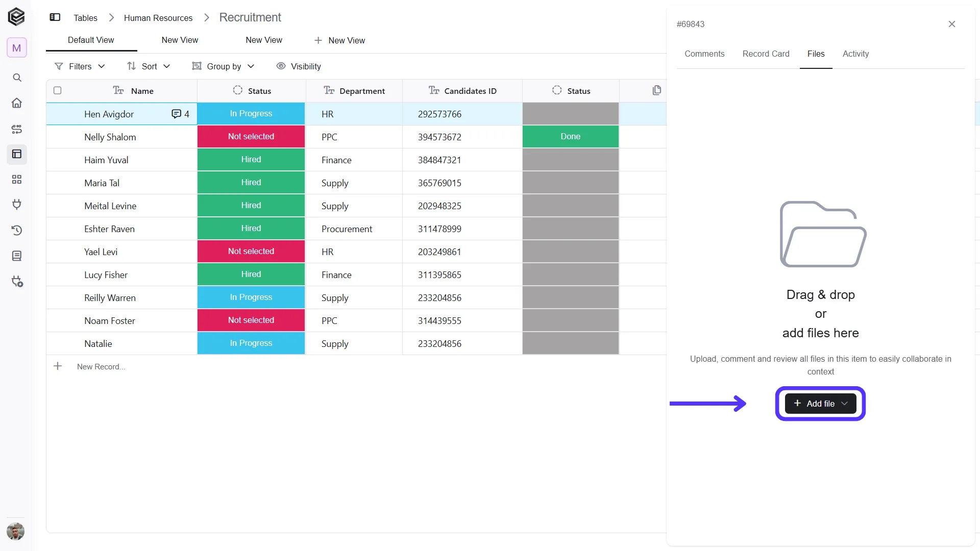Image resolution: width=980 pixels, height=551 pixels.
Task: Click the comments bubble on Hen Avigdor row
Action: 180,114
